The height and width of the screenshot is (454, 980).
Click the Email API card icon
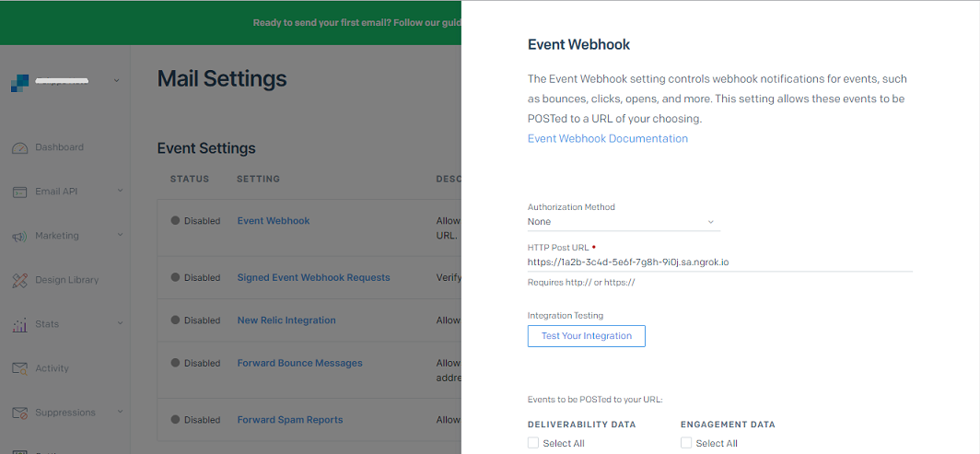(20, 192)
